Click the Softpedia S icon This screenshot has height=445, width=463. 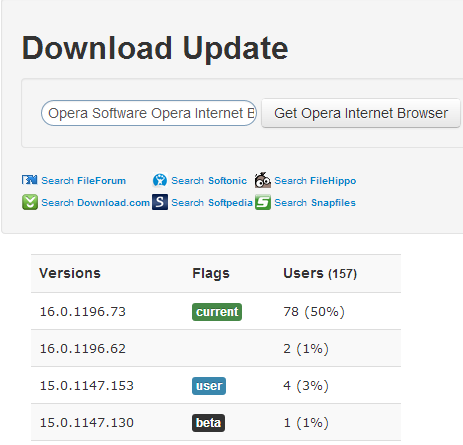coord(160,202)
